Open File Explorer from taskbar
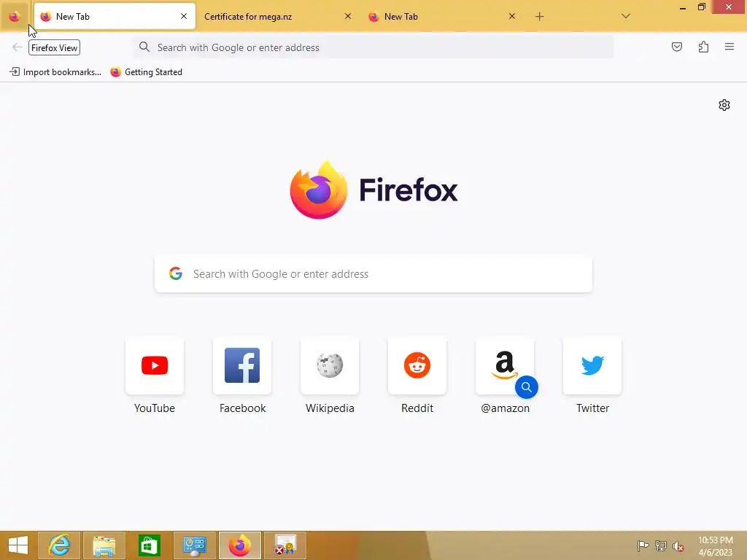Viewport: 747px width, 560px height. [104, 545]
